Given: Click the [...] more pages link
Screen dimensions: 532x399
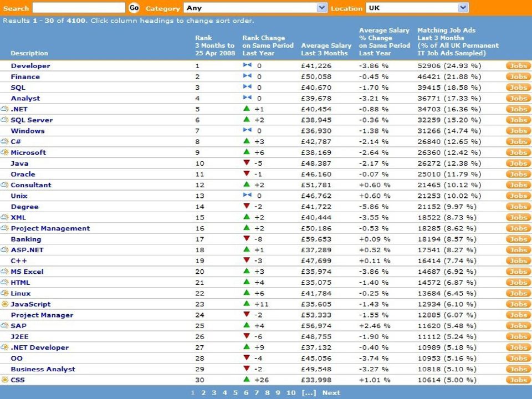Looking at the screenshot, I should click(x=309, y=392).
